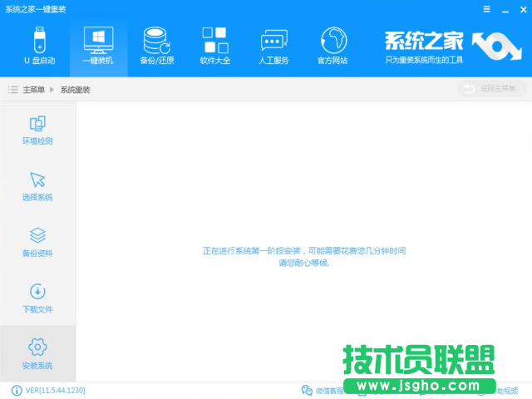Viewport: 532px width, 399px height.
Task: Open the 软件大全 software collection
Action: point(215,46)
